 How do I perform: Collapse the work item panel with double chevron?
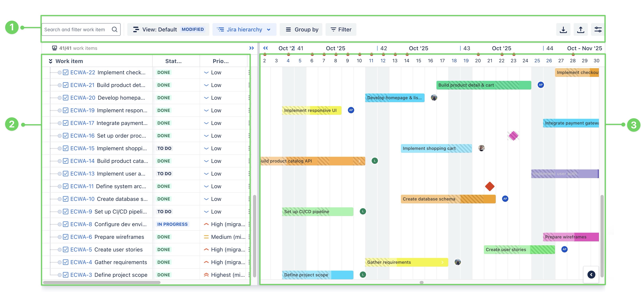[251, 48]
